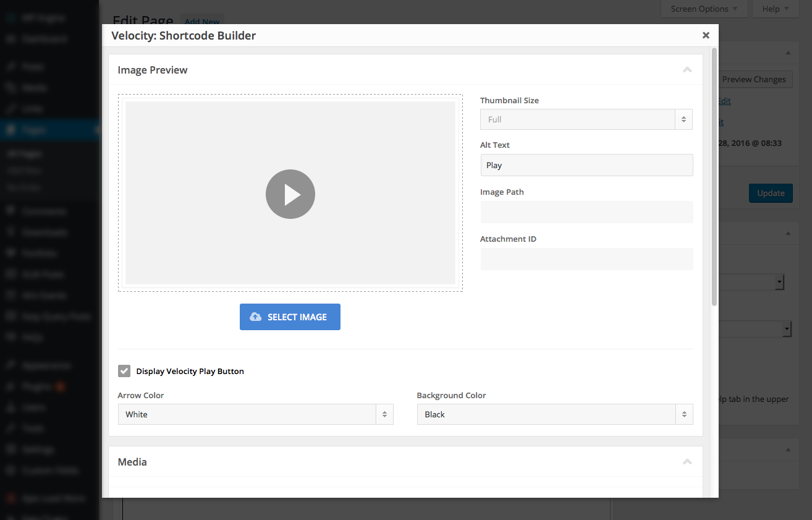
Task: Click the Arrow Color stepper arrows
Action: (384, 414)
